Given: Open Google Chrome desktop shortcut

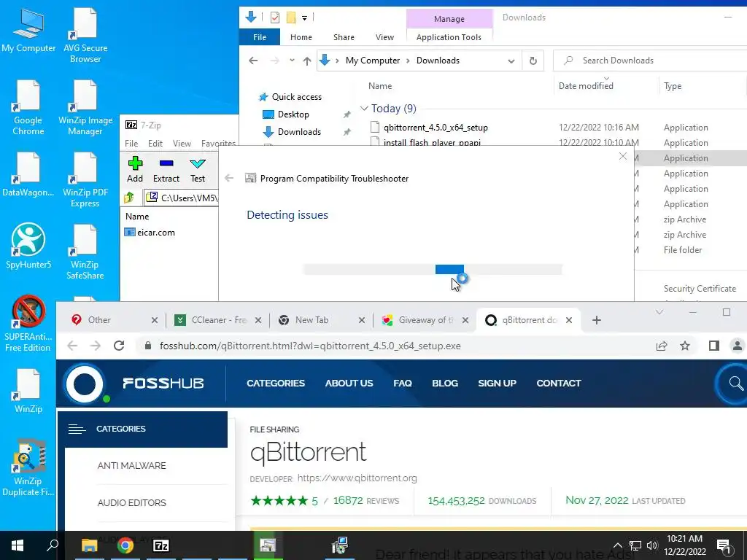Looking at the screenshot, I should pos(28,108).
